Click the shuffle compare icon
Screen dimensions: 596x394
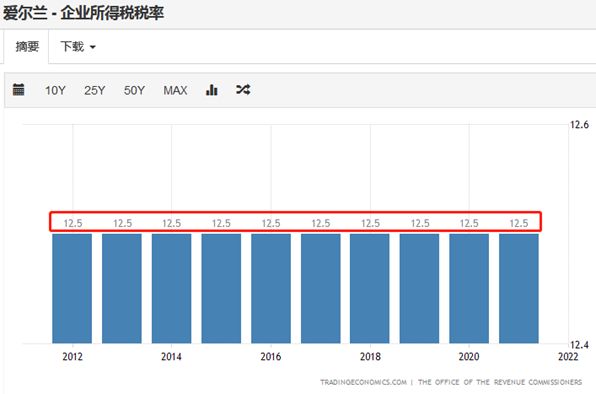point(243,90)
